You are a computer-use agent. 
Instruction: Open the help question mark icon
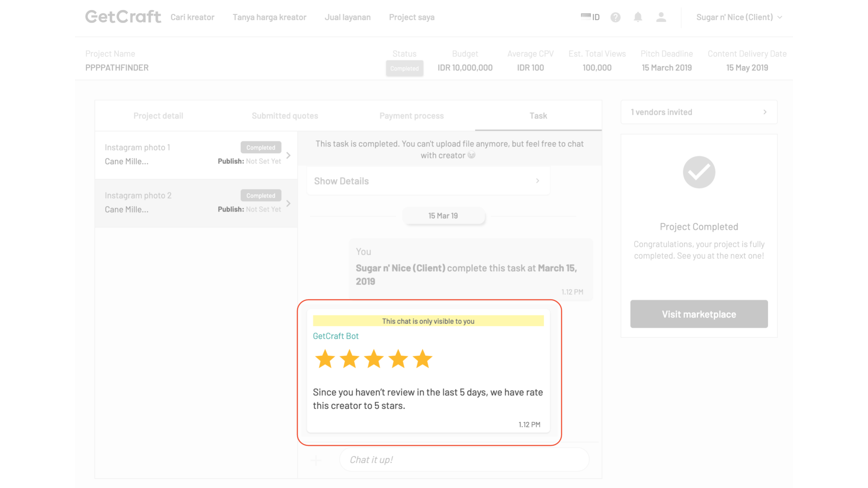point(615,17)
